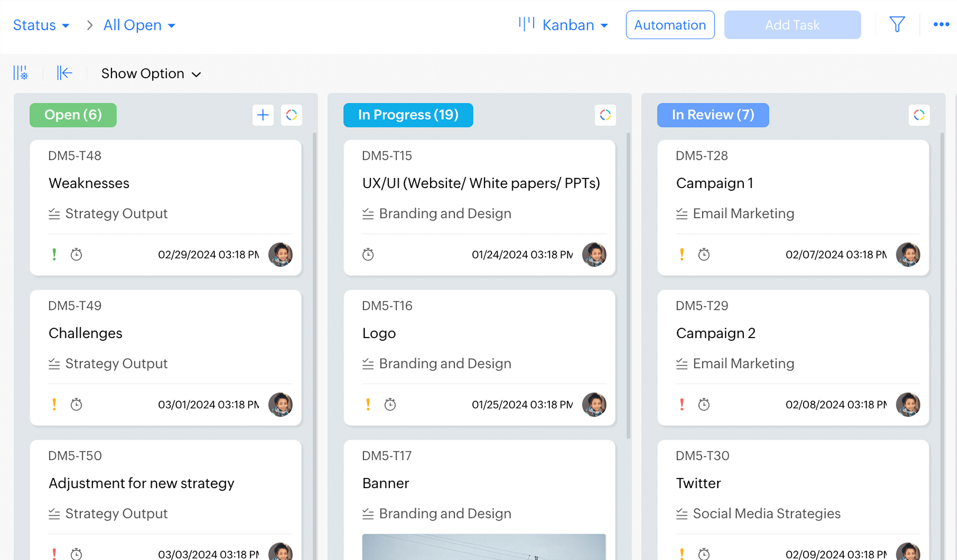Screen dimensions: 957x560
Task: Click yellow priority icon on Logo card
Action: pos(368,405)
